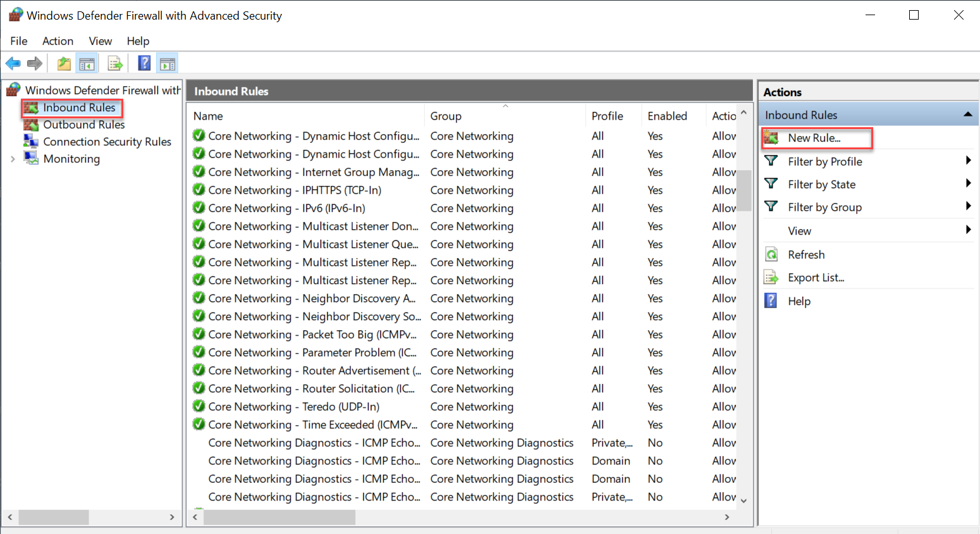Expand the Monitoring node chevron
The width and height of the screenshot is (980, 534).
pyautogui.click(x=13, y=159)
